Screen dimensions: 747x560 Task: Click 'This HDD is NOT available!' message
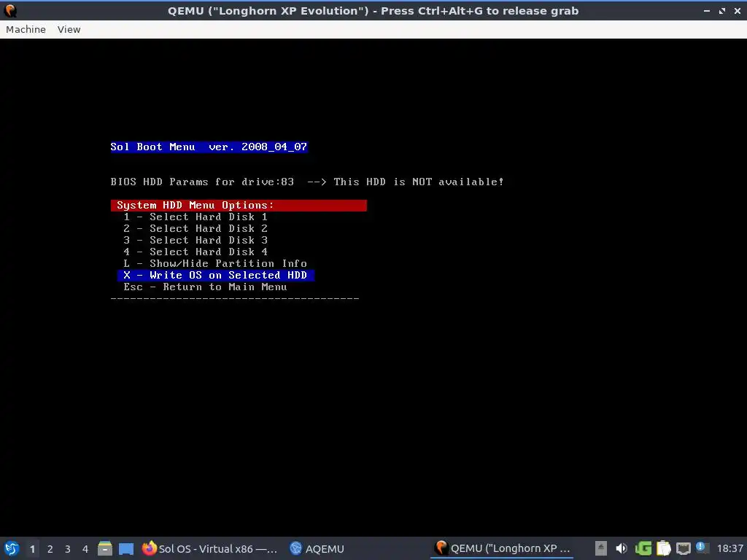[419, 182]
